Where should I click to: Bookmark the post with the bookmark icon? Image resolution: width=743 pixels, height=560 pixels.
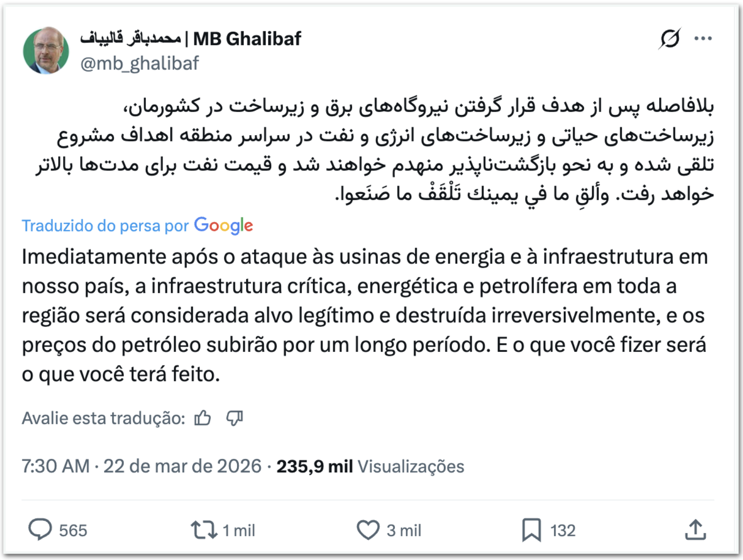click(x=531, y=530)
